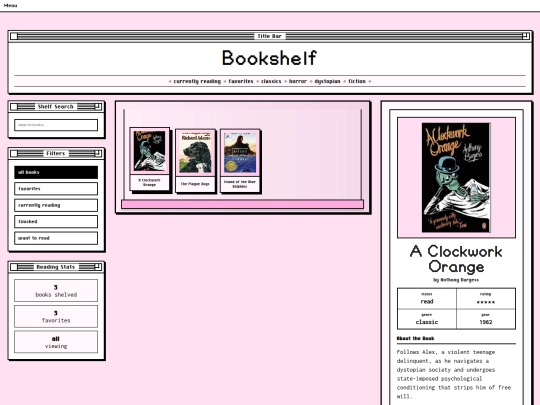Select Island of the Blue Dolphins book
This screenshot has height=405, width=540.
[240, 160]
